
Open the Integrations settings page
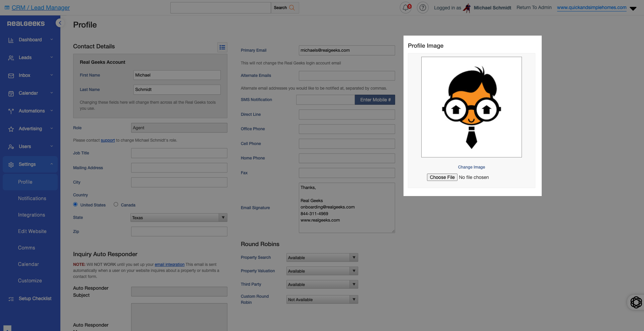[x=32, y=215]
